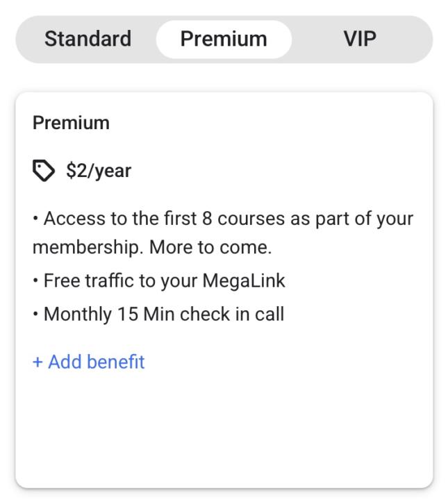Click the + Add benefit link

pos(88,362)
